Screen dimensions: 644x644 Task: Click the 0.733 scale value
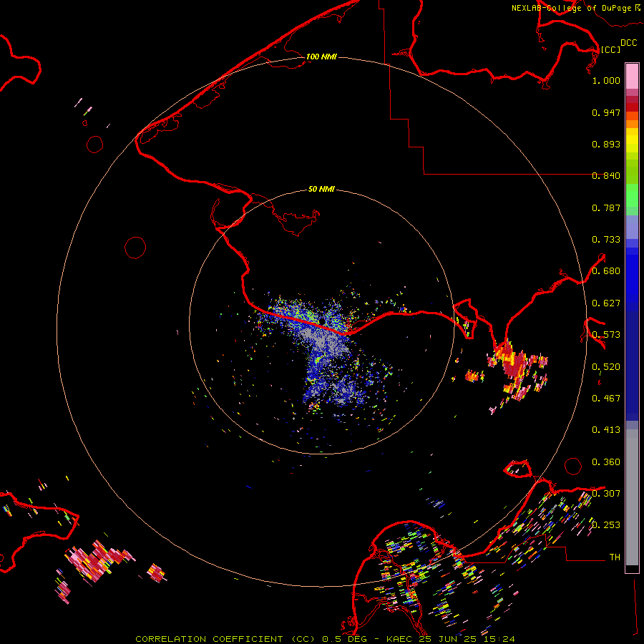tap(606, 240)
